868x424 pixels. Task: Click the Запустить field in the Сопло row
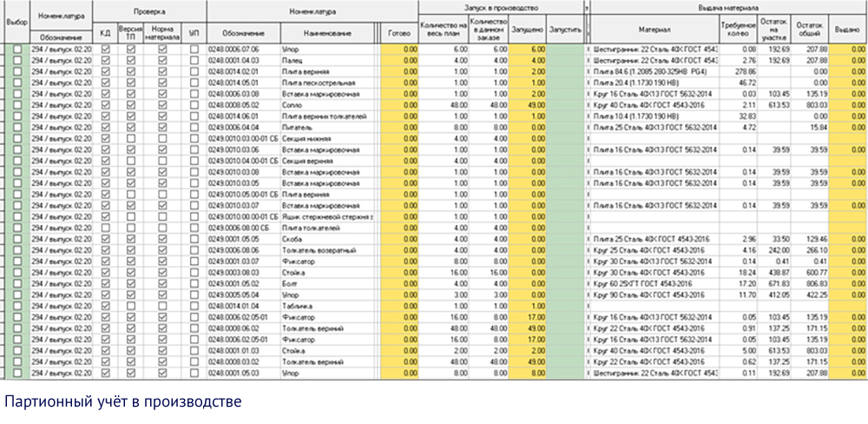point(565,105)
